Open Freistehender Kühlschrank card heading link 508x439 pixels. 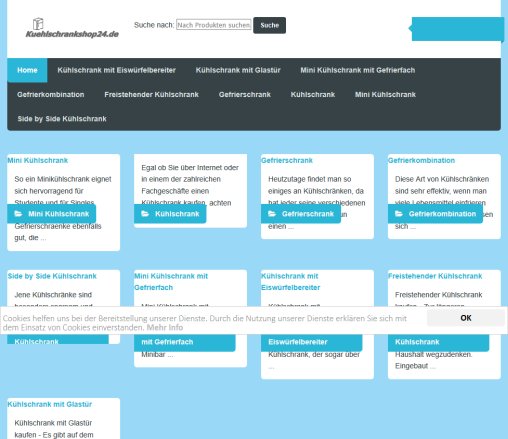pyautogui.click(x=435, y=276)
